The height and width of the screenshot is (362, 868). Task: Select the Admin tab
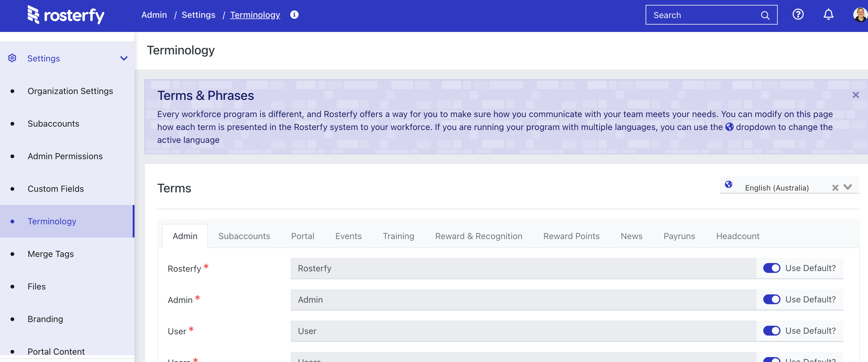185,236
